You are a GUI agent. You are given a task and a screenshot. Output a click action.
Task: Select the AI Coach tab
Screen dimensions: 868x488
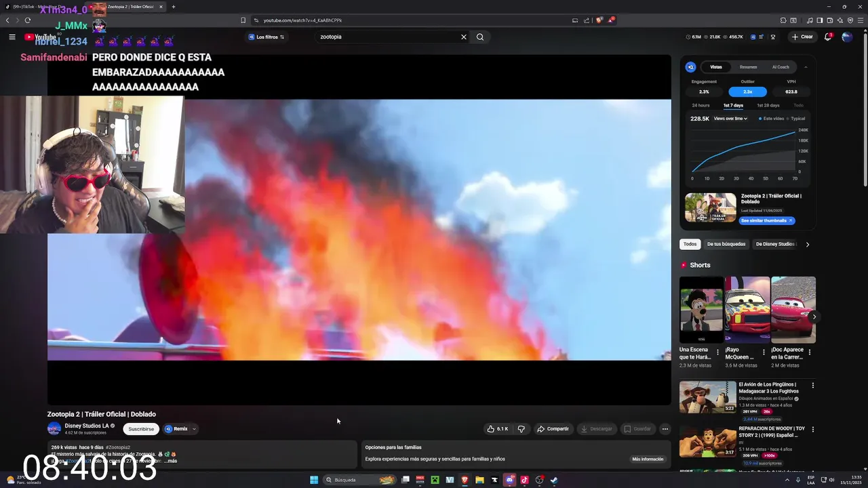tap(781, 67)
